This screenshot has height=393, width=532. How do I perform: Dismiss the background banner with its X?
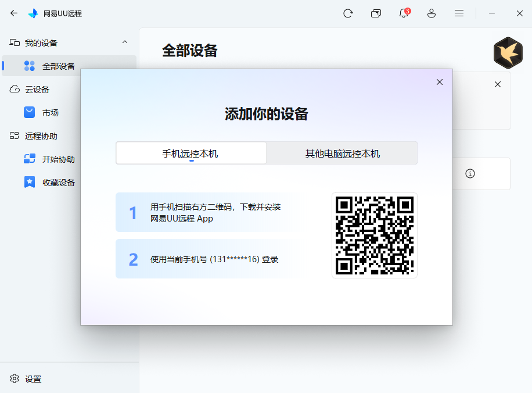pos(497,84)
